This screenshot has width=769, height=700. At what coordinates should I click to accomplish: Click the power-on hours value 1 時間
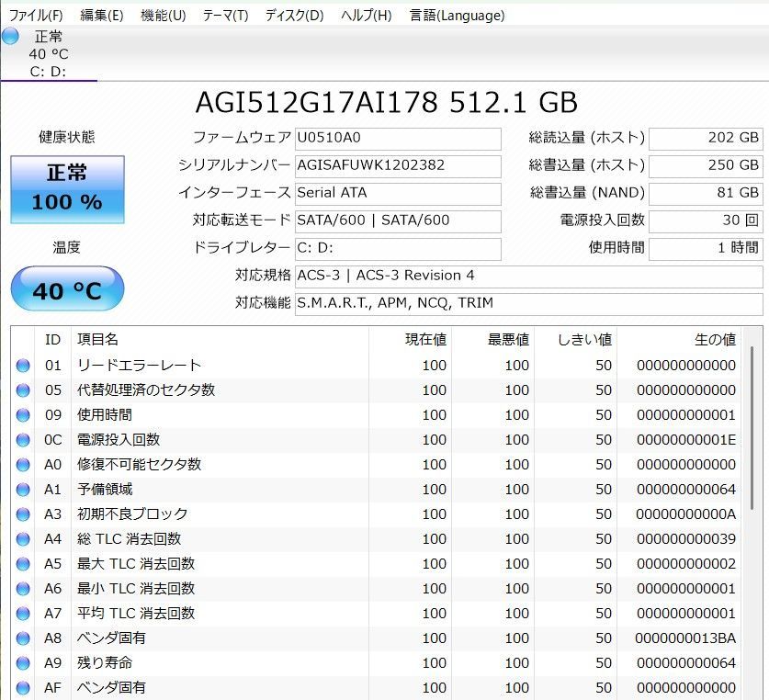pos(706,248)
